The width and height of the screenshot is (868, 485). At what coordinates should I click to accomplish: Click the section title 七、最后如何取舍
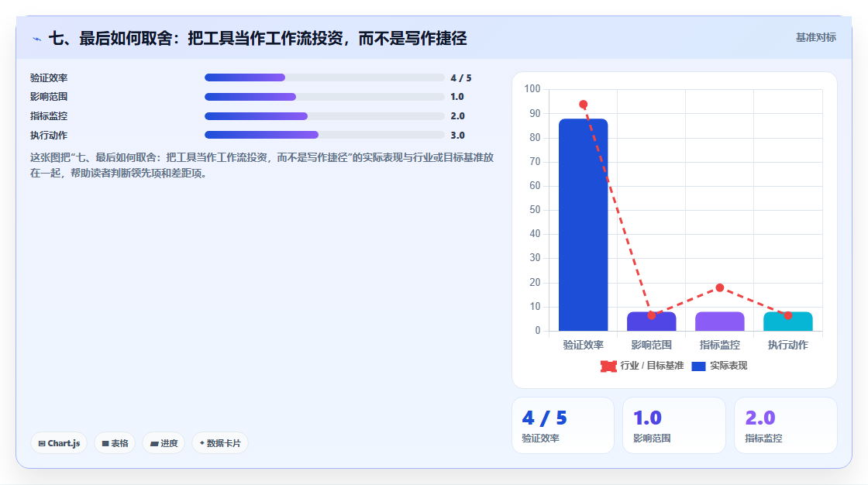tap(257, 38)
